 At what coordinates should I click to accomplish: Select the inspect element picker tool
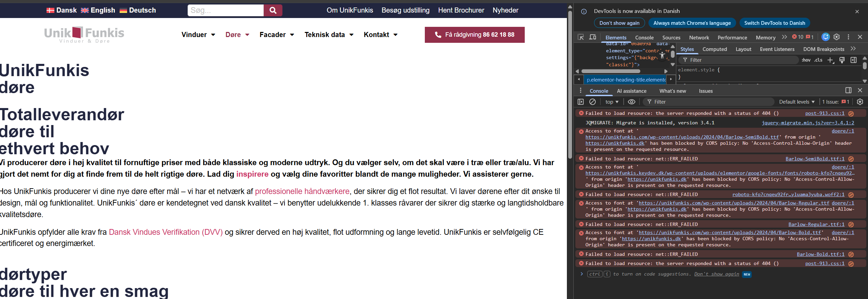(x=580, y=37)
